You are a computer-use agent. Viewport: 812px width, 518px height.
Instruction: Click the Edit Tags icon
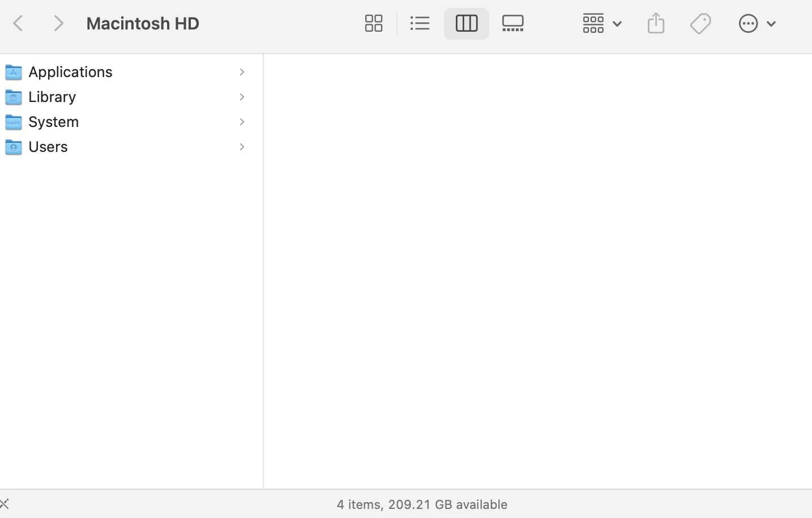[x=700, y=23]
